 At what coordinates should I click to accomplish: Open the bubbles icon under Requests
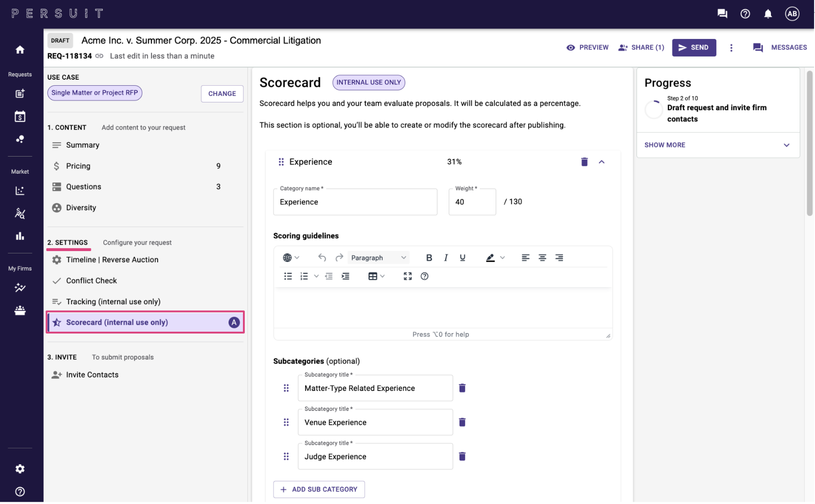20,139
